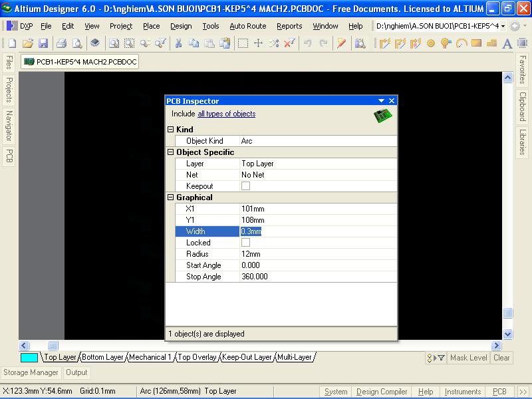Open file with folder icon
This screenshot has width=532, height=399.
pyautogui.click(x=28, y=43)
